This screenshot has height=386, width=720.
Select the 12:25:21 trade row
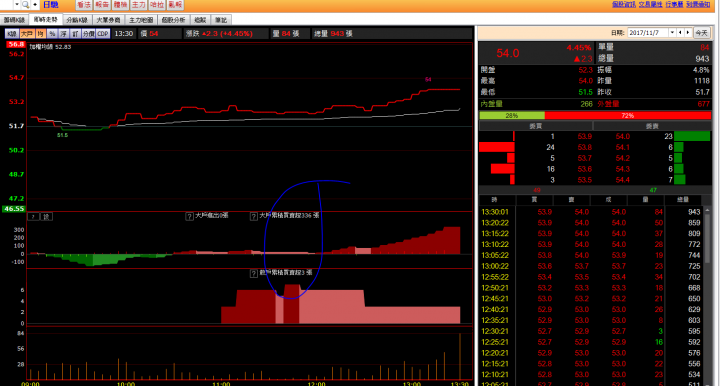coord(591,342)
